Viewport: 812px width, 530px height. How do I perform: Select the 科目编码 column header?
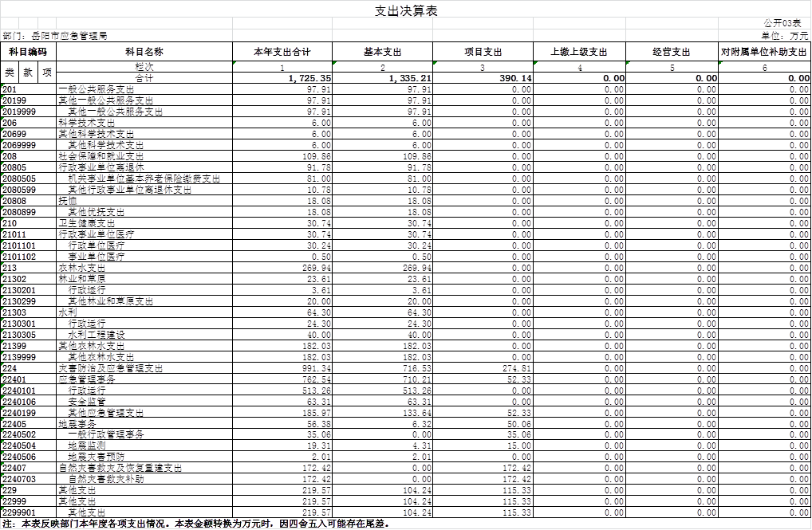[28, 52]
